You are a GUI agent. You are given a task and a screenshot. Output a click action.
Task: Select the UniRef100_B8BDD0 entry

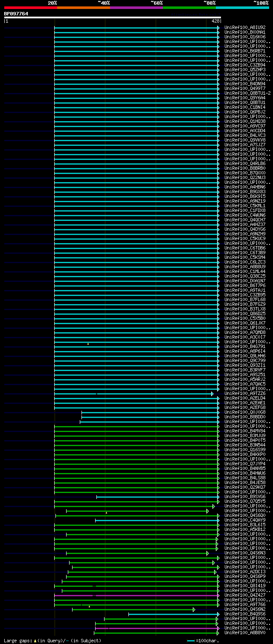coord(245,417)
